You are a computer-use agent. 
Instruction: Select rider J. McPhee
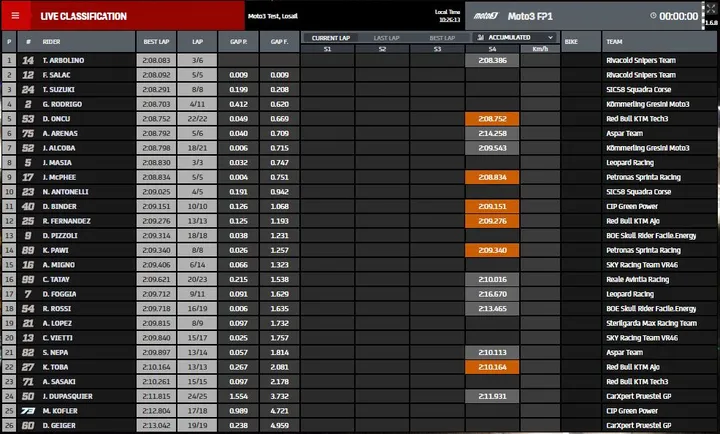click(59, 177)
